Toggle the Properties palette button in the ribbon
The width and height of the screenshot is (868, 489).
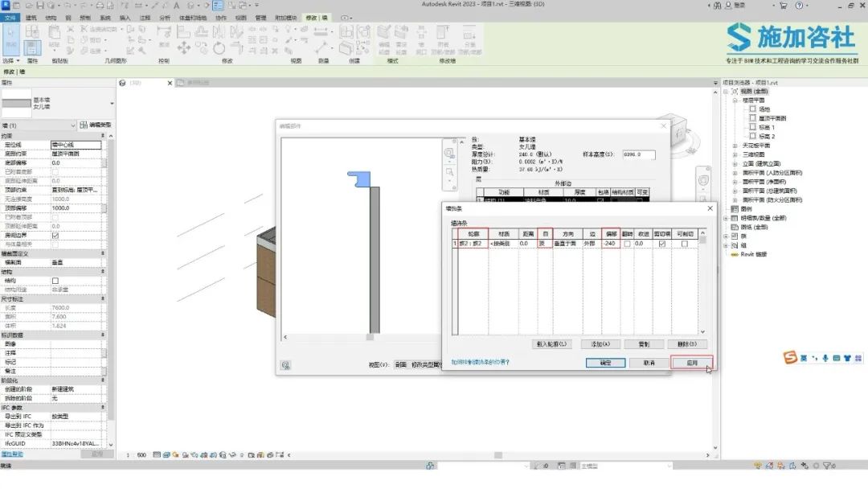click(32, 47)
